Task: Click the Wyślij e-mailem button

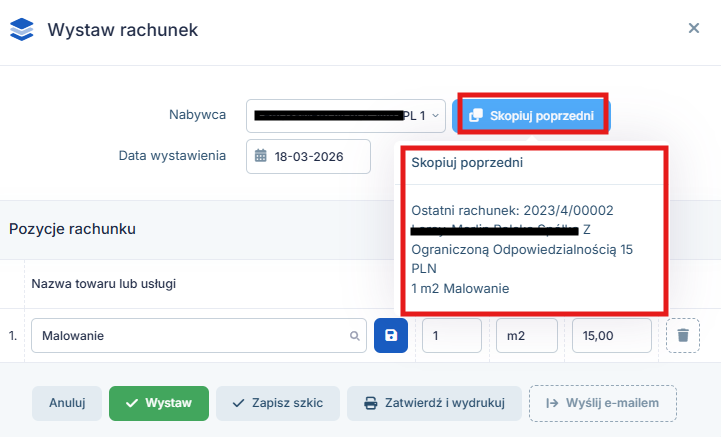Action: tap(602, 403)
